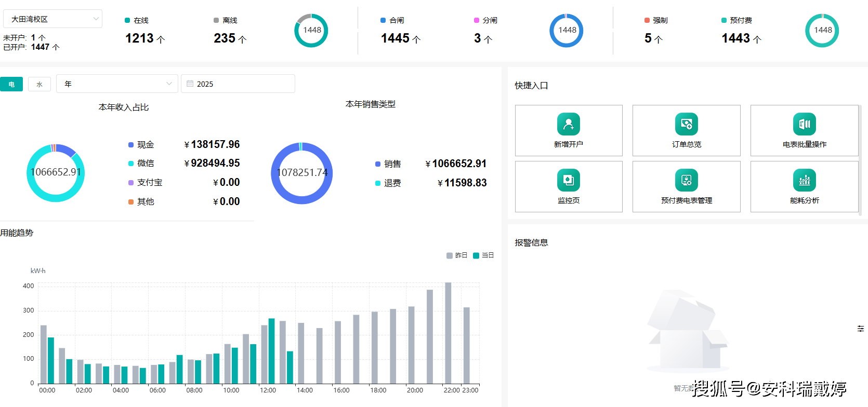Click the ¥928494.95 微信 amount

pyautogui.click(x=212, y=163)
